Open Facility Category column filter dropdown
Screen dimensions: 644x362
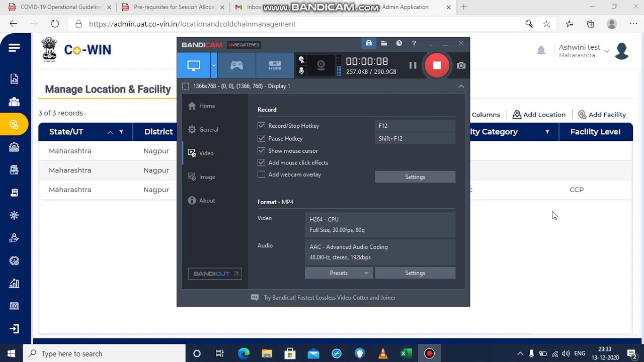point(547,132)
